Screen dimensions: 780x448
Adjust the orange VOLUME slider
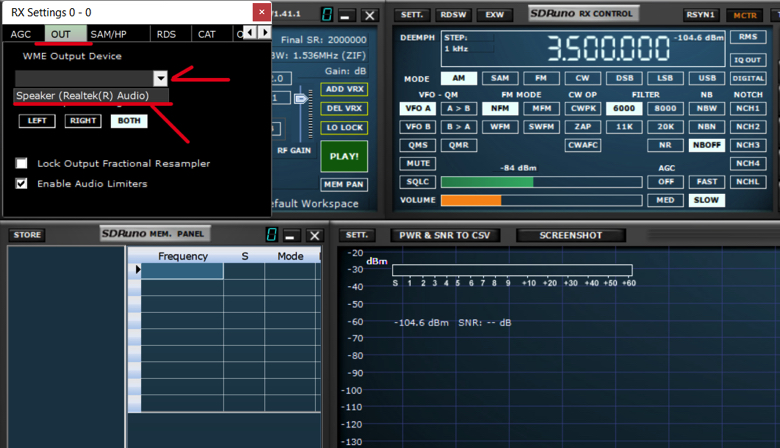pyautogui.click(x=541, y=200)
